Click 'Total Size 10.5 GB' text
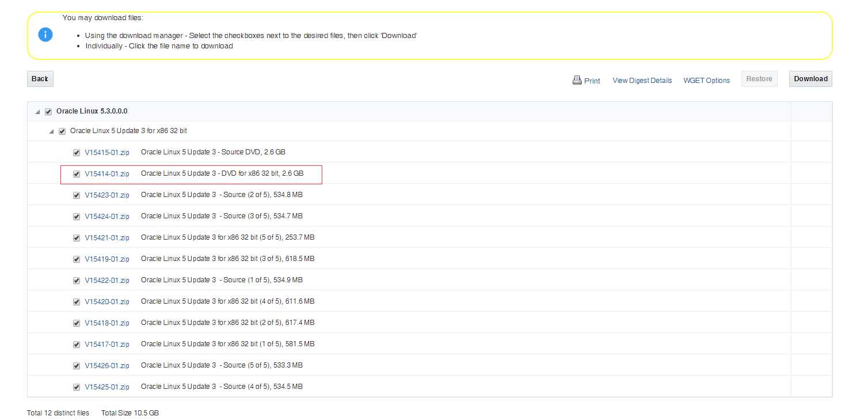Screen dimensions: 868x420 (x=130, y=413)
